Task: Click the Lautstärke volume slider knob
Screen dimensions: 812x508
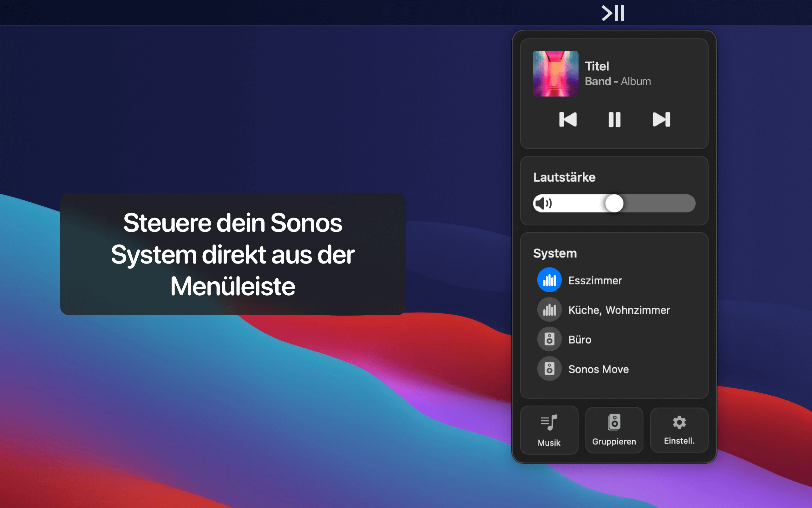Action: [614, 203]
